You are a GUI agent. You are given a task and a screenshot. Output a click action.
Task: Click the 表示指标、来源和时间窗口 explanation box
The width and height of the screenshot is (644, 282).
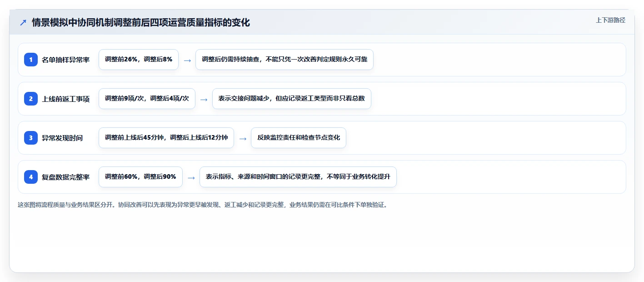[x=298, y=177]
